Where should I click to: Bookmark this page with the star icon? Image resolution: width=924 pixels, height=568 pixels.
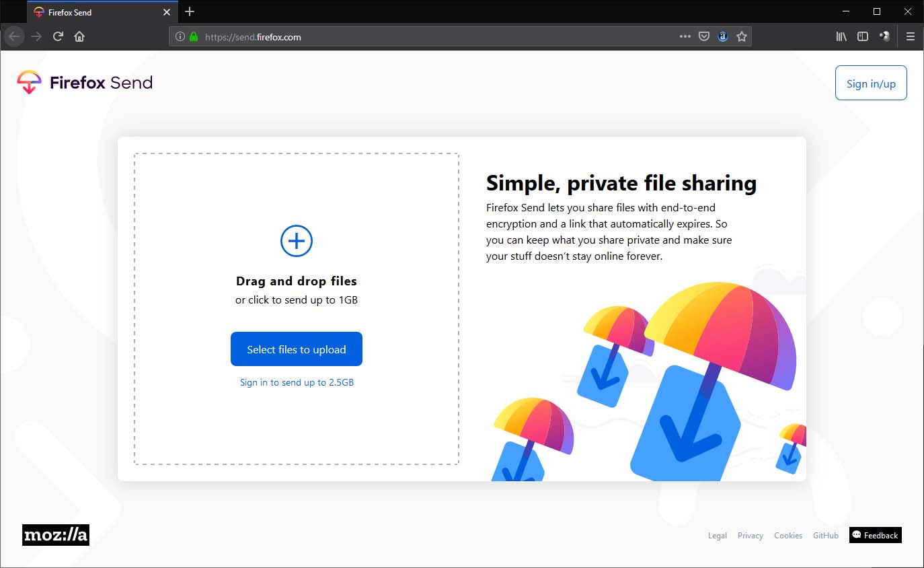coord(742,37)
